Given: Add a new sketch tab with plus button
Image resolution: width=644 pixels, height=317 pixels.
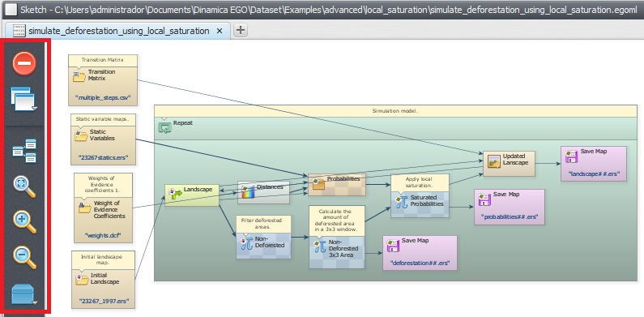Looking at the screenshot, I should click(241, 30).
